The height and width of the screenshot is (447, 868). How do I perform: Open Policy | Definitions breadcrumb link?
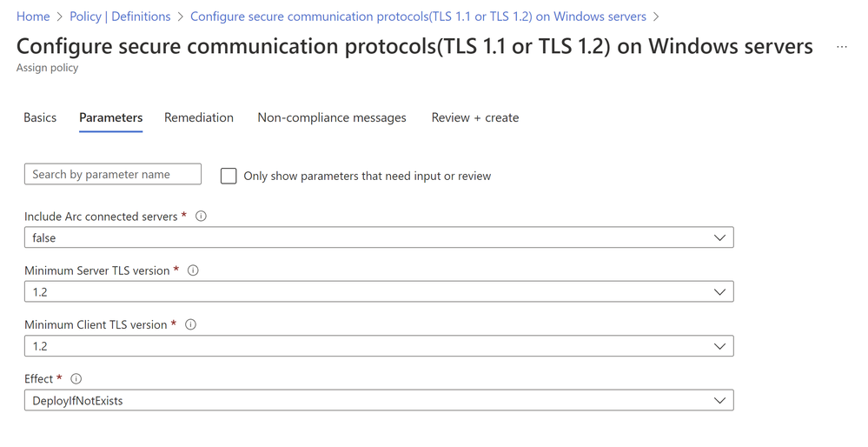[120, 17]
